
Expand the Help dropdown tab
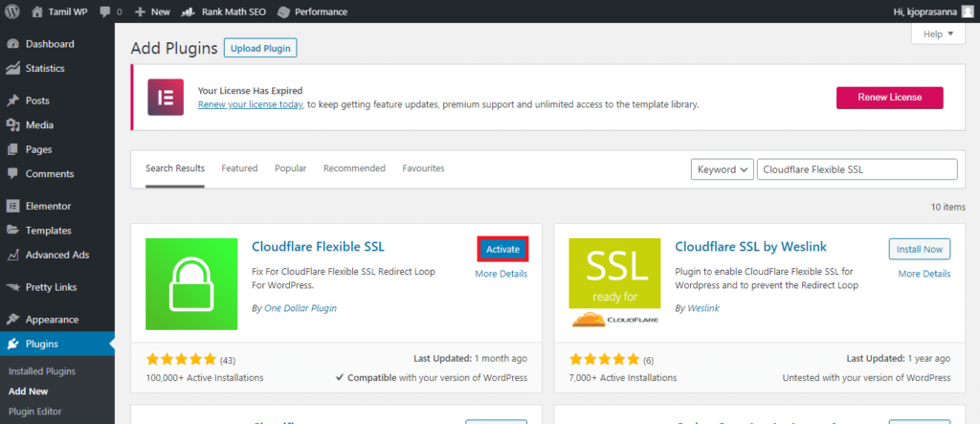pyautogui.click(x=938, y=33)
